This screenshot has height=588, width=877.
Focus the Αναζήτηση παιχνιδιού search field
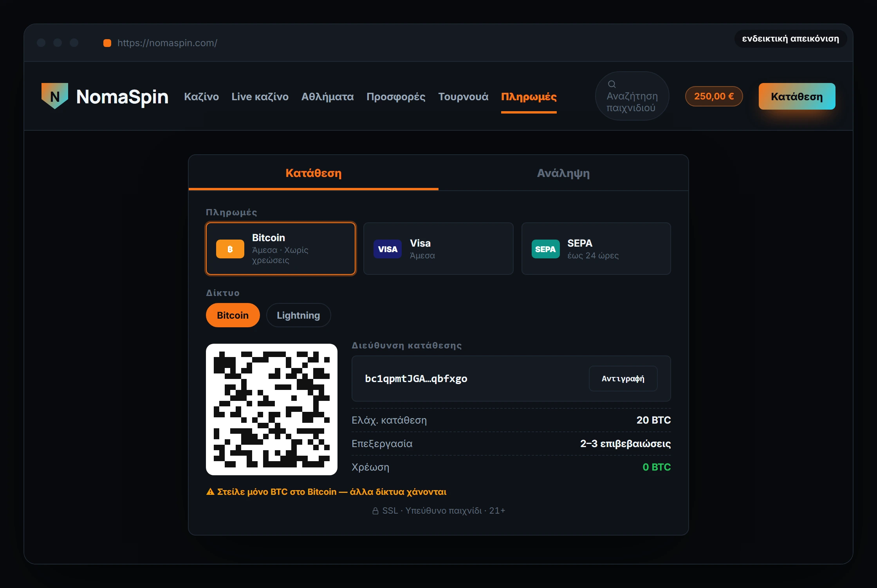tap(632, 96)
